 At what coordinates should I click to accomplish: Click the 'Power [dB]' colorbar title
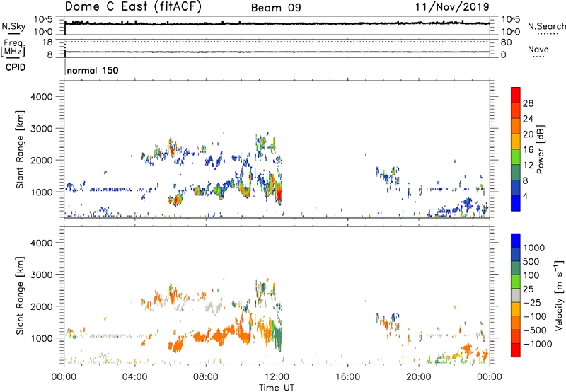click(x=541, y=149)
